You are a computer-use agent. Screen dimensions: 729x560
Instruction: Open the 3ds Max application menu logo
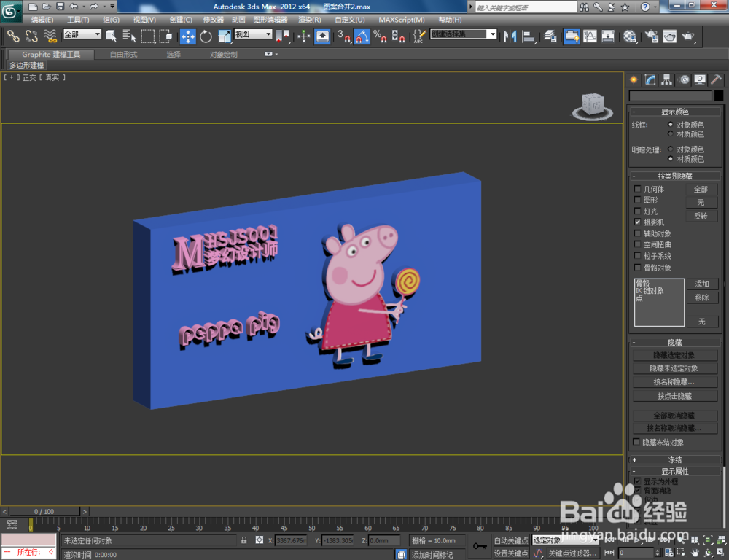pos(11,11)
